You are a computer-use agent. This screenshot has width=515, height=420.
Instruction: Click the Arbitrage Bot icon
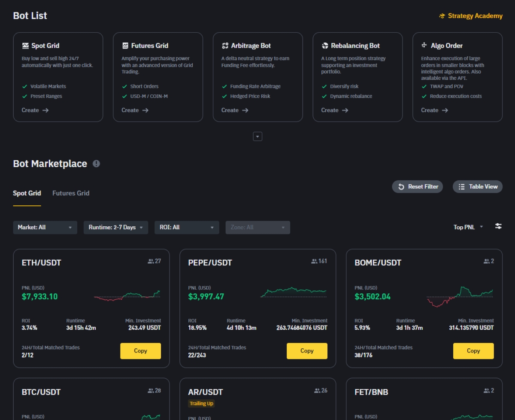point(225,46)
